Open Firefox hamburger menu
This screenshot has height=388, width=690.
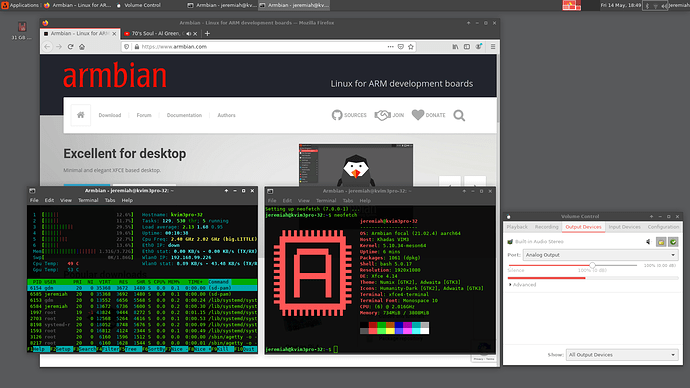[493, 47]
